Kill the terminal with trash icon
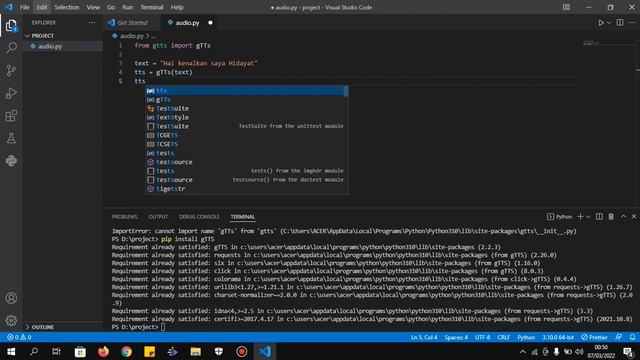The height and width of the screenshot is (360, 640). pos(611,217)
